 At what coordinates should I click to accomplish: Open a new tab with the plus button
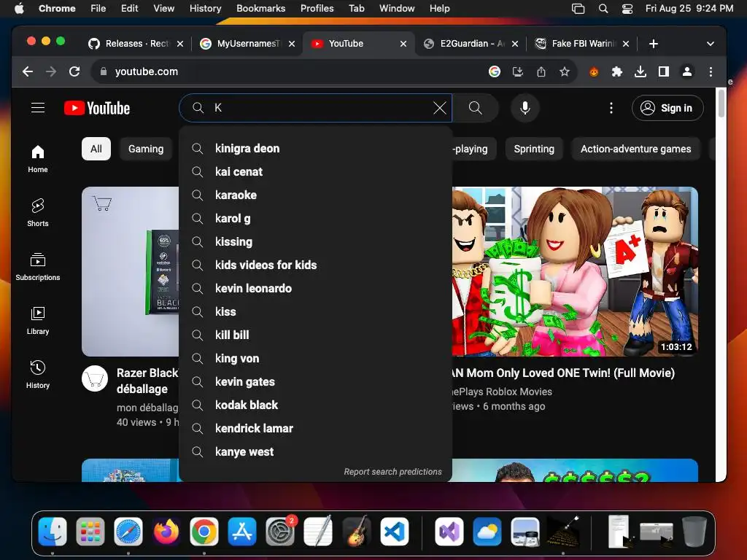pyautogui.click(x=654, y=44)
